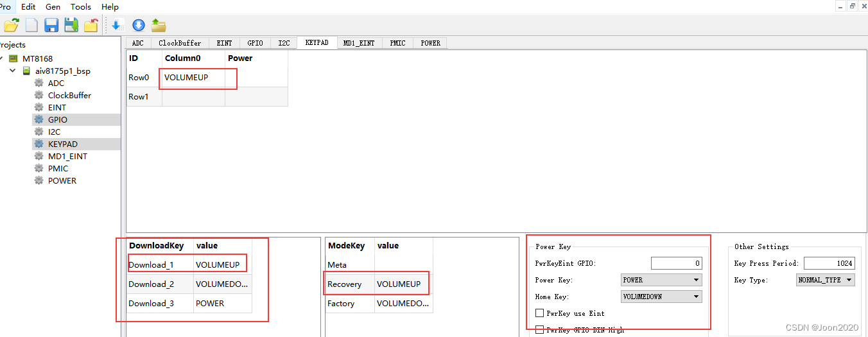This screenshot has width=868, height=337.
Task: Select I2C in project tree
Action: click(x=54, y=132)
